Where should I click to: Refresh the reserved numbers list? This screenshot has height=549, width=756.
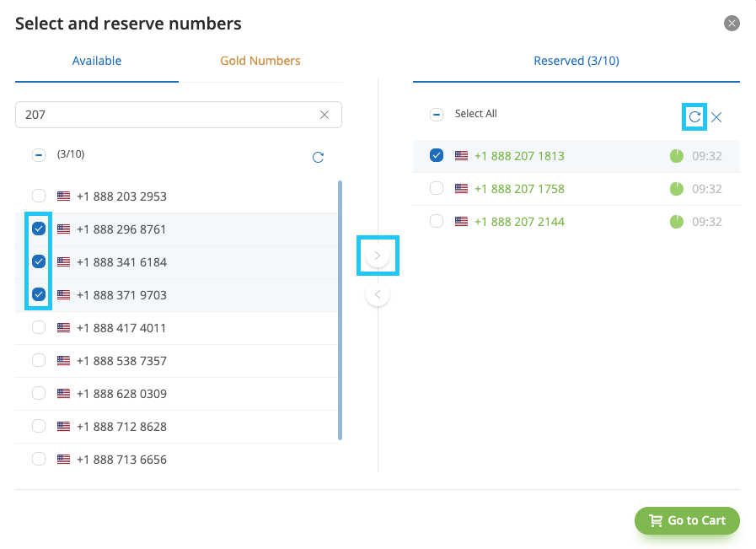[x=694, y=116]
